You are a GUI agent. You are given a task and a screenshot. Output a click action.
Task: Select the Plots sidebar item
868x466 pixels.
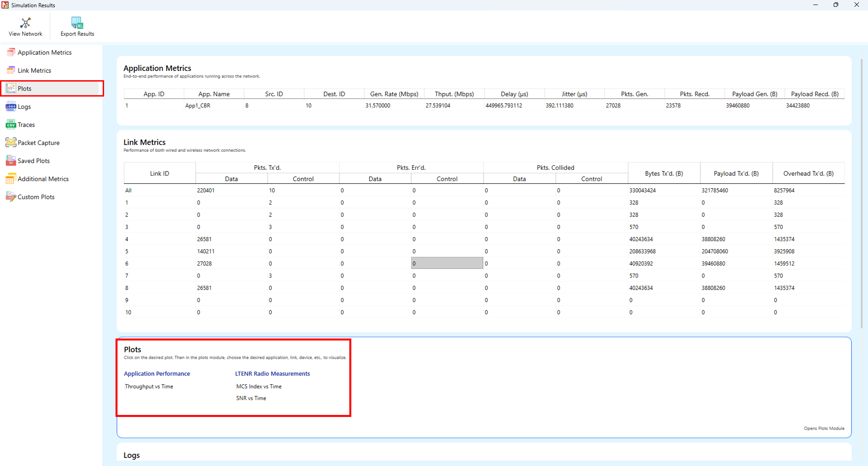[x=24, y=88]
